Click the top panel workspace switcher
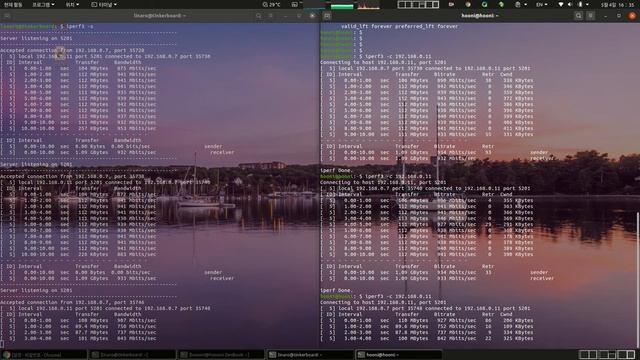Image resolution: width=640 pixels, height=360 pixels. tap(418, 4)
